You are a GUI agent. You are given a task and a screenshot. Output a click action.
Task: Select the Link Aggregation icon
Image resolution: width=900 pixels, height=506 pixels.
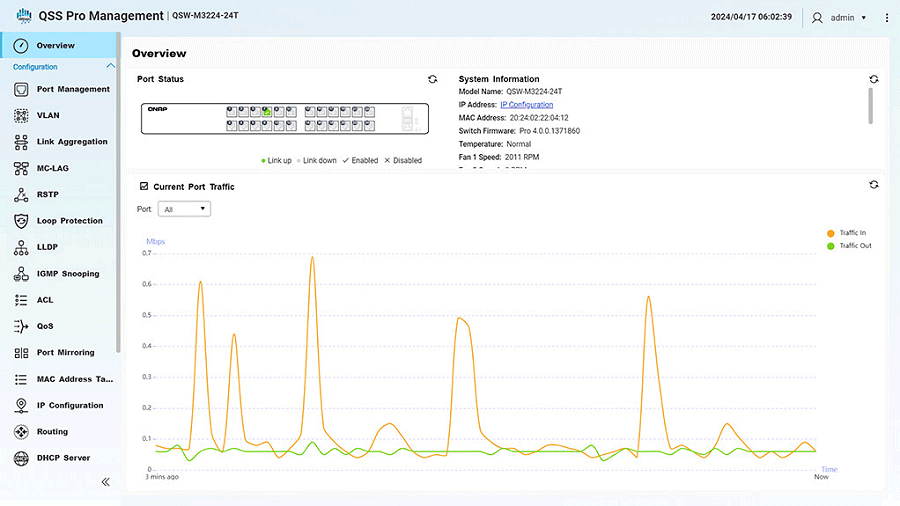coord(22,142)
